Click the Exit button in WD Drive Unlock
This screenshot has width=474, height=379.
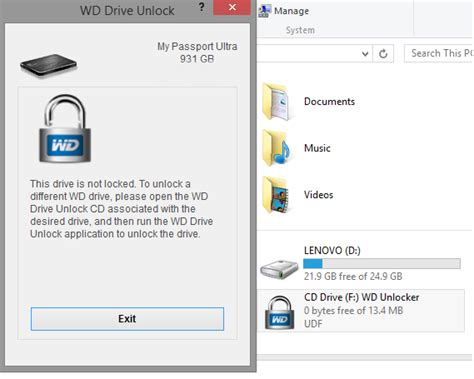pyautogui.click(x=127, y=319)
